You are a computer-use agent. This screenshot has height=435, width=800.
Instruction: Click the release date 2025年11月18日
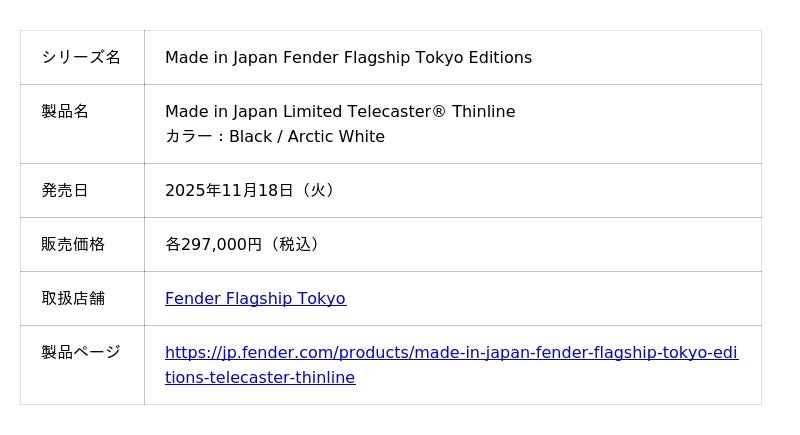tap(229, 190)
